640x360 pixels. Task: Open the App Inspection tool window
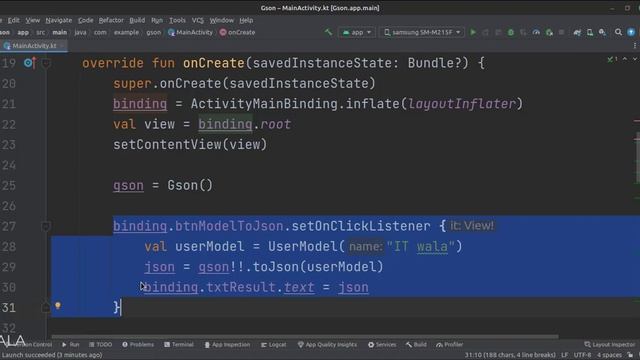227,344
